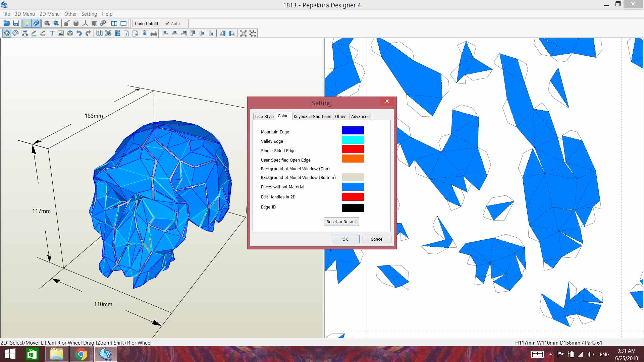
Task: Click the single-pane window layout icon
Action: pyautogui.click(x=123, y=23)
